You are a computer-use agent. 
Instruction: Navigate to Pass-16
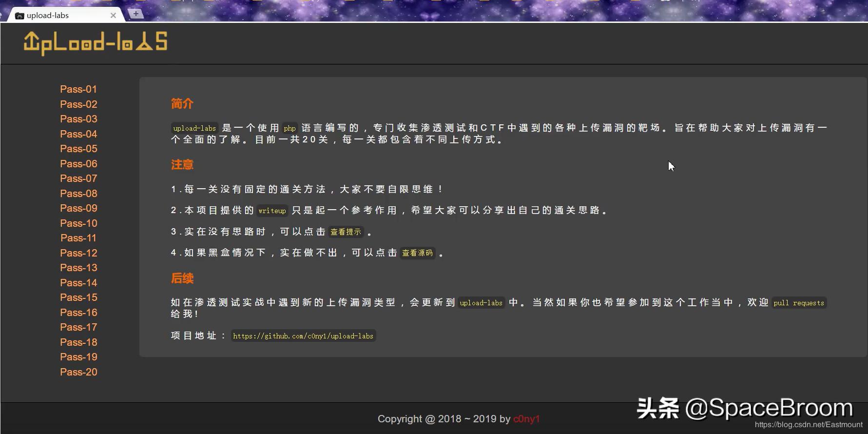[78, 313]
